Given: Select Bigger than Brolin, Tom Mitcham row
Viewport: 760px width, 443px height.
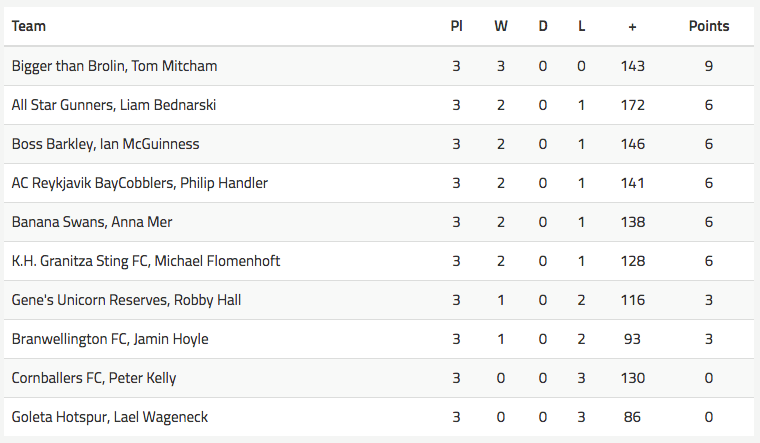Looking at the screenshot, I should click(x=379, y=66).
